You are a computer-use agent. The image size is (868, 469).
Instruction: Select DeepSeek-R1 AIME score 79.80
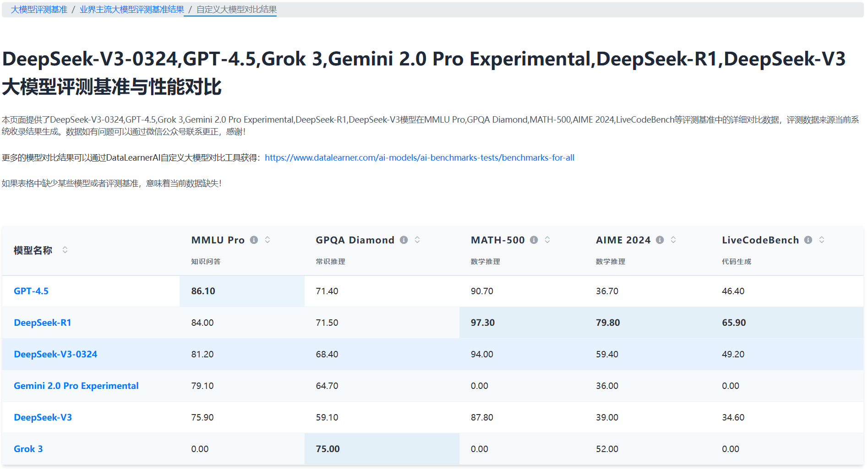click(x=608, y=323)
